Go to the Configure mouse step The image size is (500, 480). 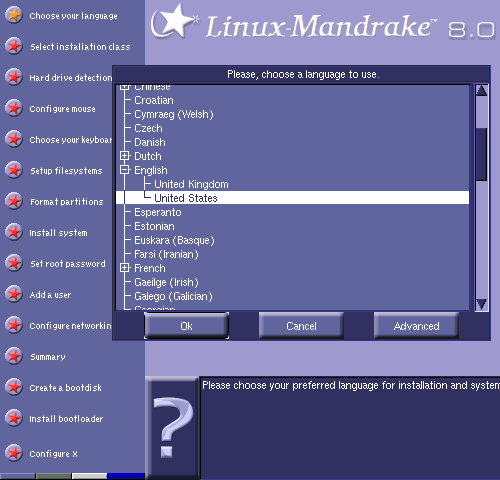[62, 109]
